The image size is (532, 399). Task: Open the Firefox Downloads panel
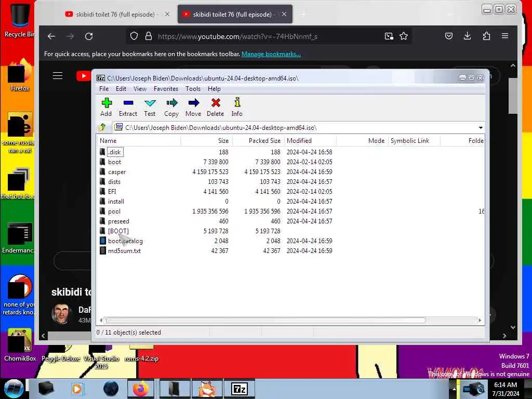[x=467, y=36]
